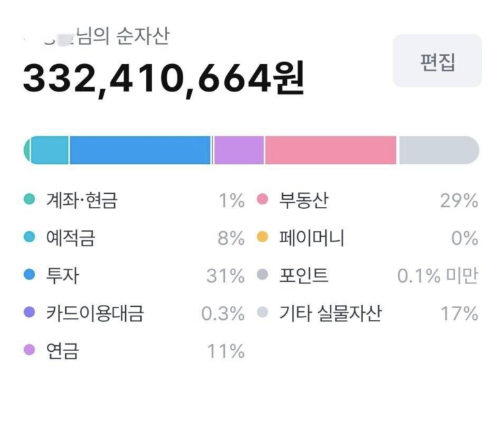
Task: Select the teal 예적금 bar segment
Action: pos(50,150)
